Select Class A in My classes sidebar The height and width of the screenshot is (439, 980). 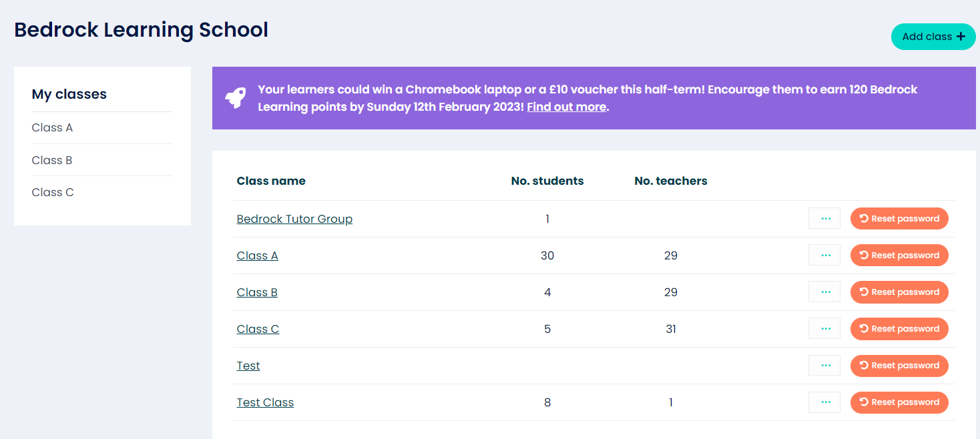point(52,127)
